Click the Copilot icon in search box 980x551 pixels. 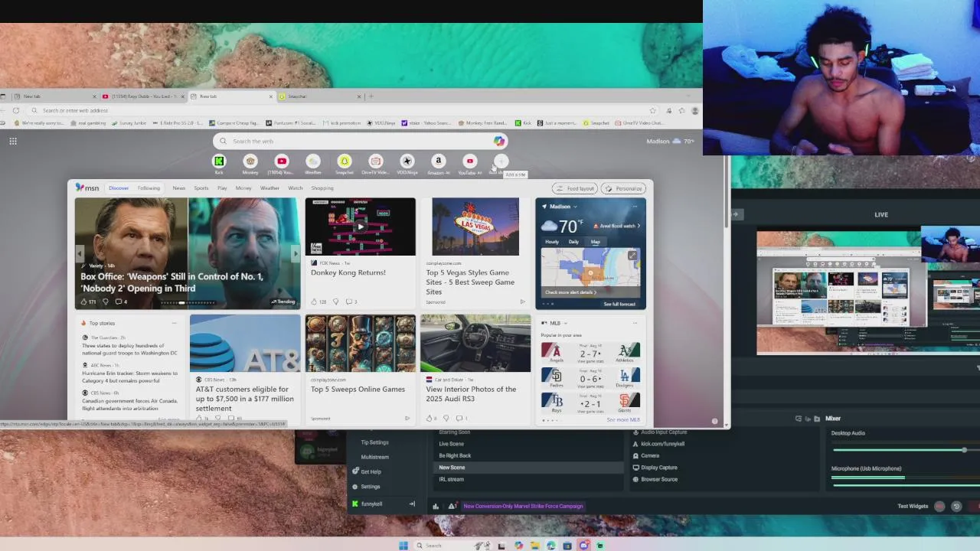coord(499,141)
